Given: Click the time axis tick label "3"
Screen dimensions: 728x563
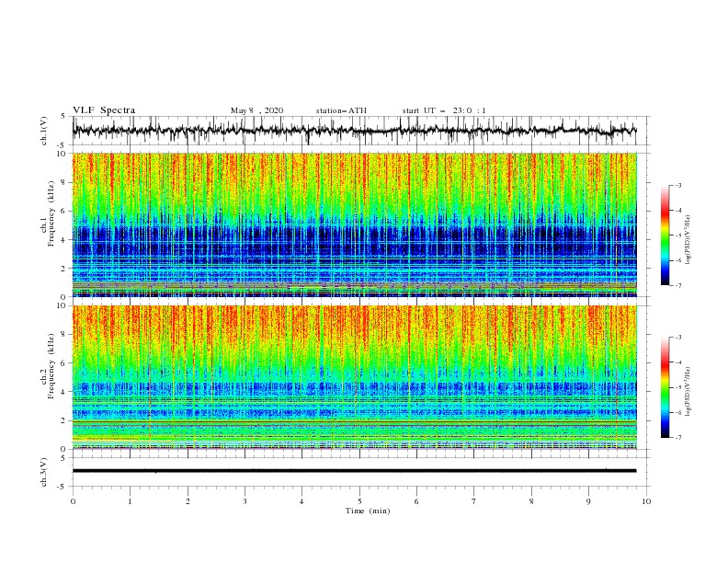Looking at the screenshot, I should 245,501.
